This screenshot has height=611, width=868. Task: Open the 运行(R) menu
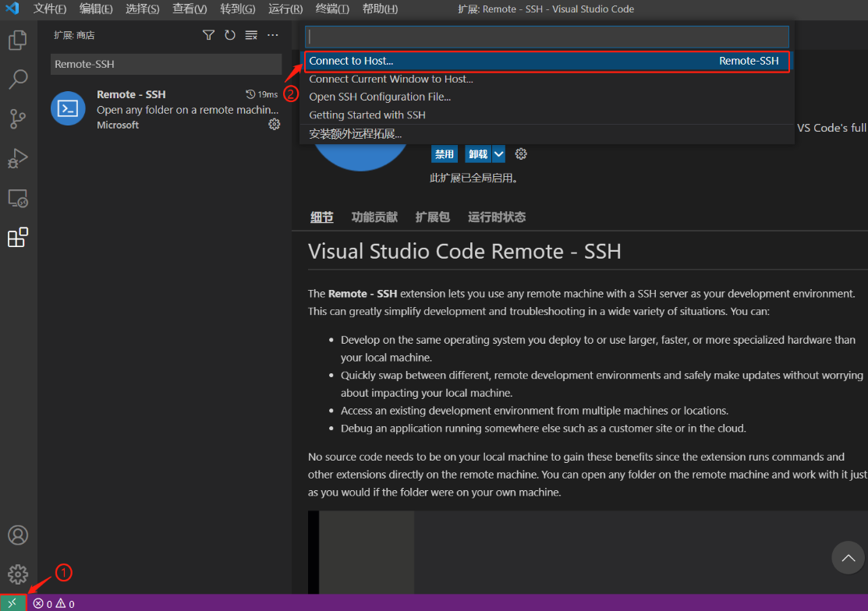click(x=285, y=9)
